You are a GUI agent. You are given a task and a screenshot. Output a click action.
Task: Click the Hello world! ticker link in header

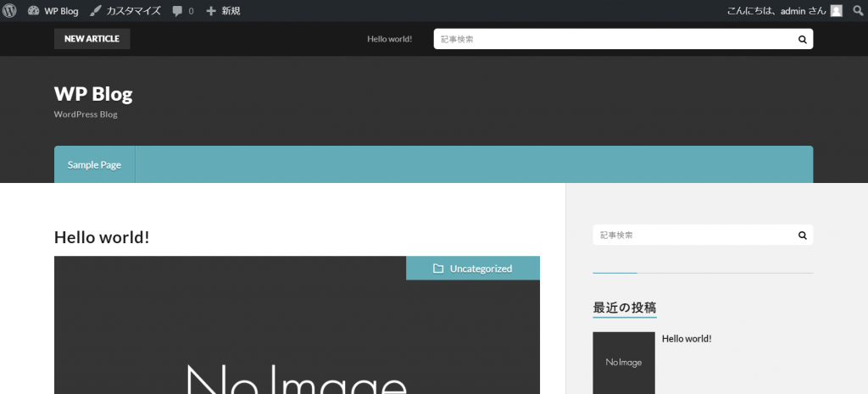click(389, 39)
